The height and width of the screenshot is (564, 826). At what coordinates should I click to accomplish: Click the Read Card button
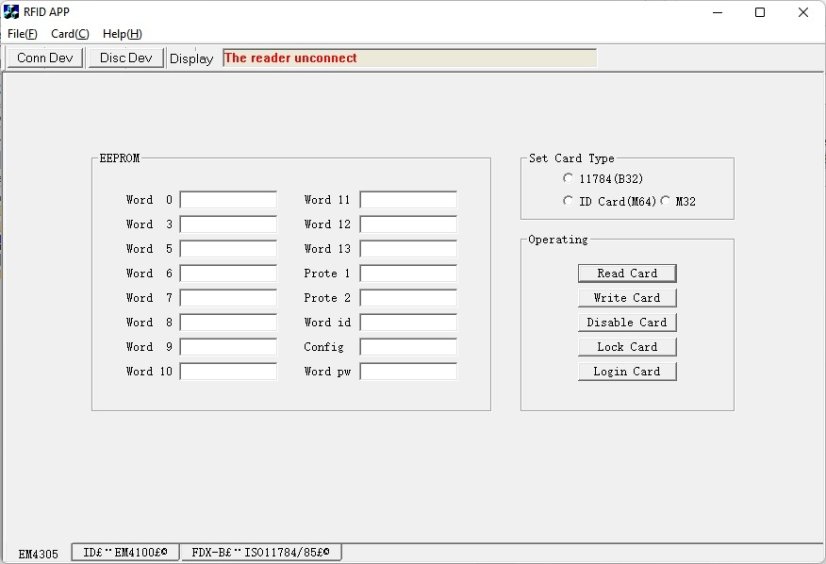627,273
